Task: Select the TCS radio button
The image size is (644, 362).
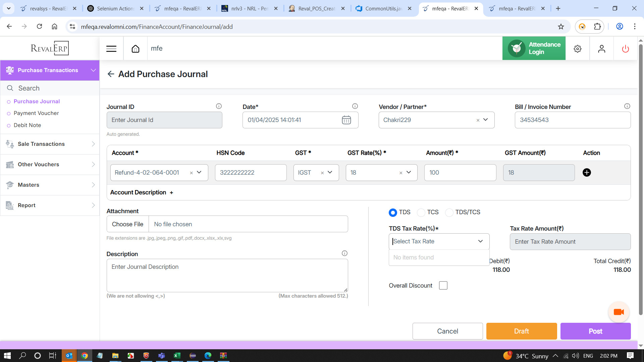Action: tap(421, 213)
